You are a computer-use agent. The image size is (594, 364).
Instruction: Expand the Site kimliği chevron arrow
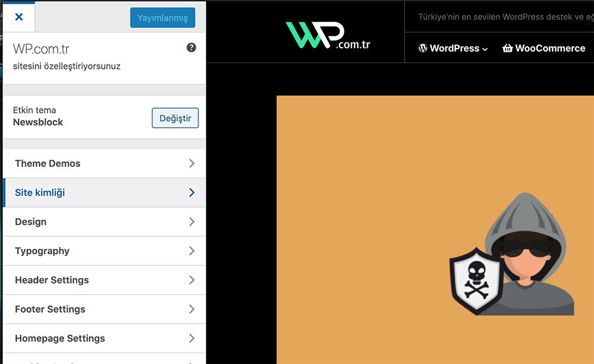click(x=192, y=192)
